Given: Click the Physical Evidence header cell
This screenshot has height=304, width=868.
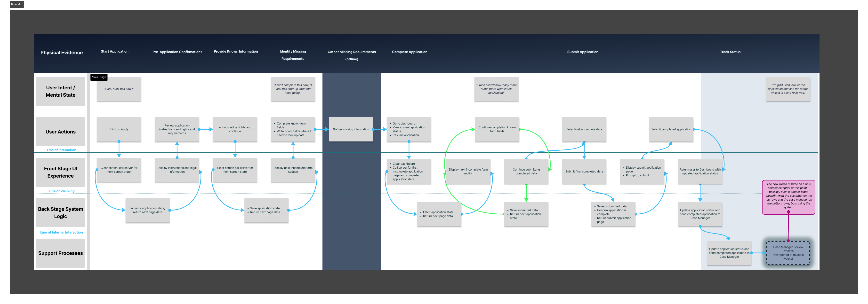Looking at the screenshot, I should coord(62,53).
